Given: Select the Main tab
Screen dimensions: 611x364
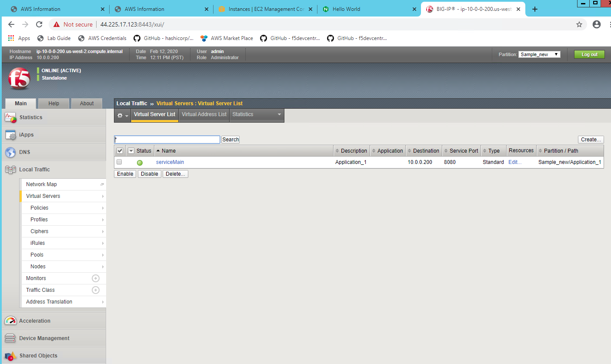Looking at the screenshot, I should pyautogui.click(x=20, y=104).
